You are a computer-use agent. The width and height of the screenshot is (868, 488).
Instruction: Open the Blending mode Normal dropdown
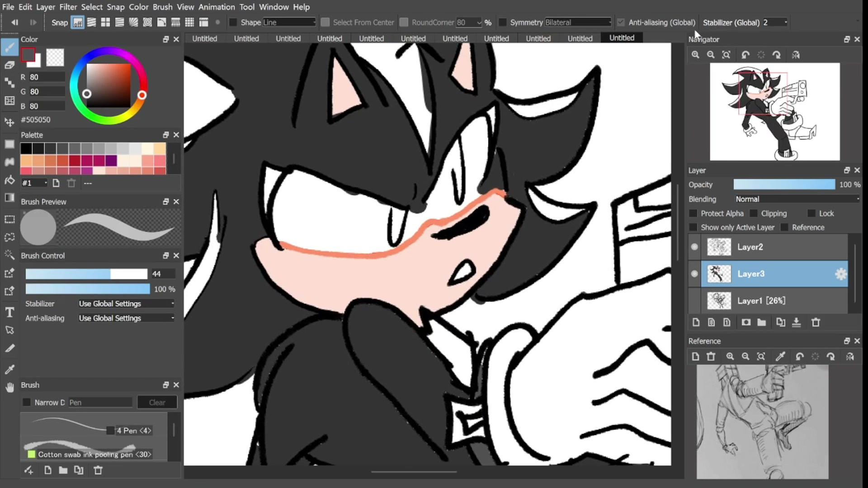click(797, 199)
